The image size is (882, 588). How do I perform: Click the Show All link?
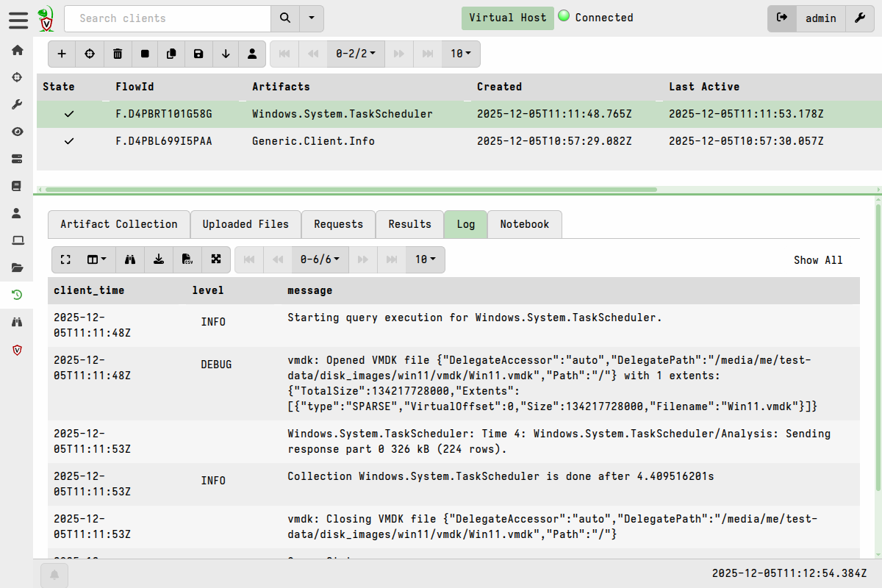pos(817,260)
